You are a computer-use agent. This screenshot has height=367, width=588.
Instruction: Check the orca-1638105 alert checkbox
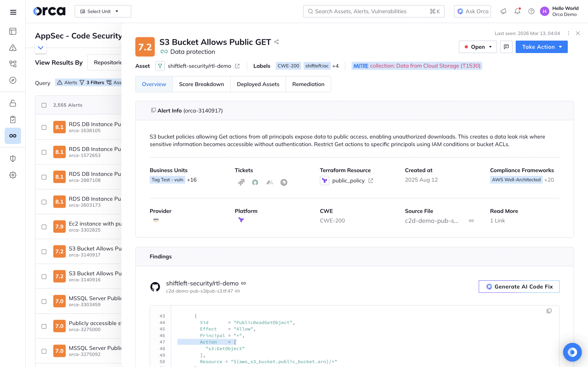(44, 127)
